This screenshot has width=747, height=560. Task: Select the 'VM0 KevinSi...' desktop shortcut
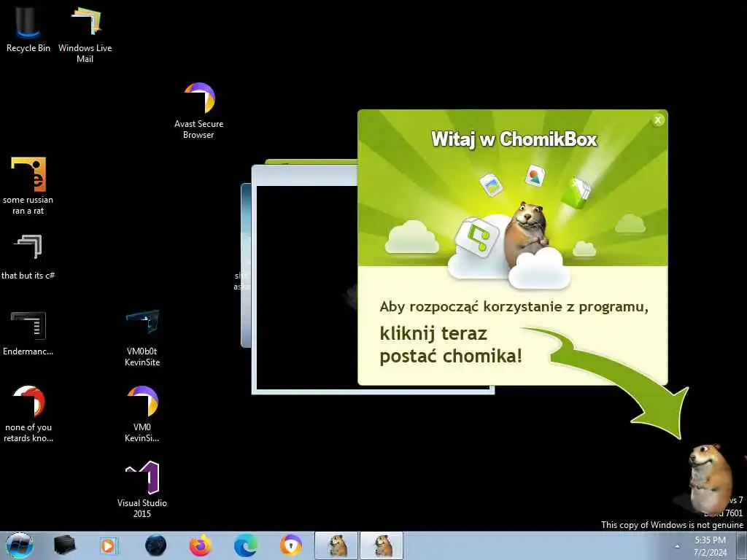click(x=142, y=414)
